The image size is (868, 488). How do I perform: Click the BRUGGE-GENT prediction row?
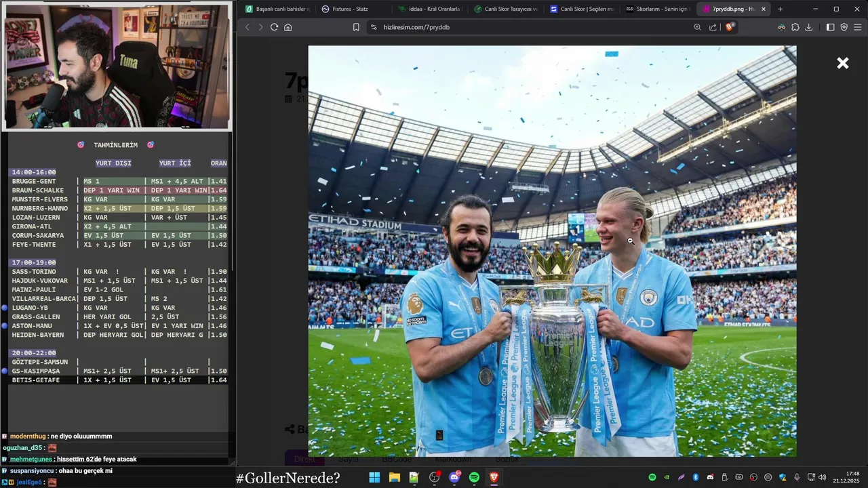pos(118,182)
